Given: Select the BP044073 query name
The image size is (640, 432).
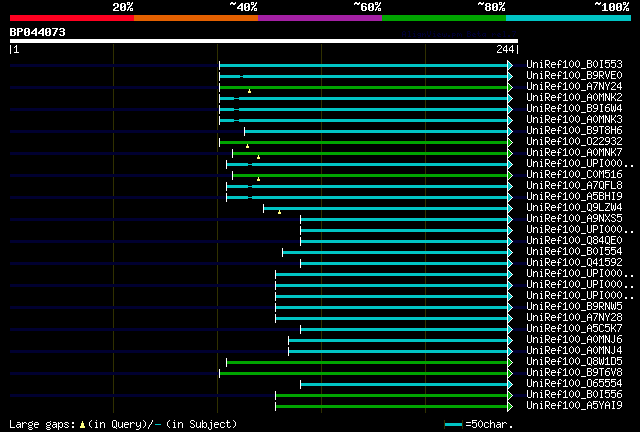Looking at the screenshot, I should (x=38, y=32).
